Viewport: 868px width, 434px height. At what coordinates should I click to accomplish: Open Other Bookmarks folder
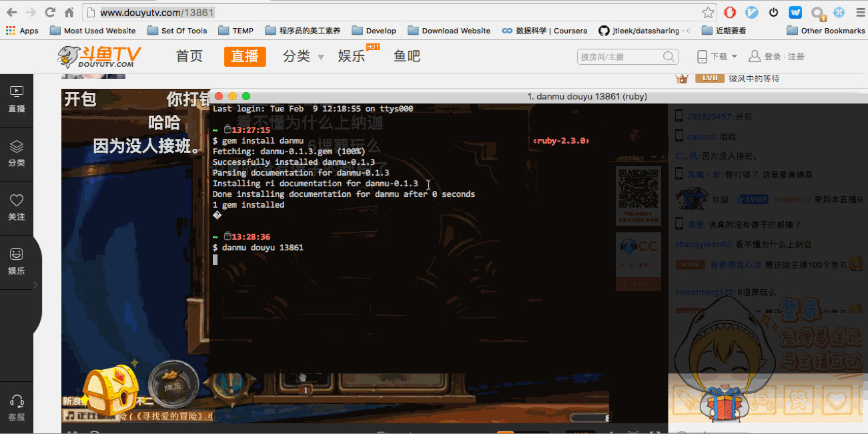coord(826,31)
